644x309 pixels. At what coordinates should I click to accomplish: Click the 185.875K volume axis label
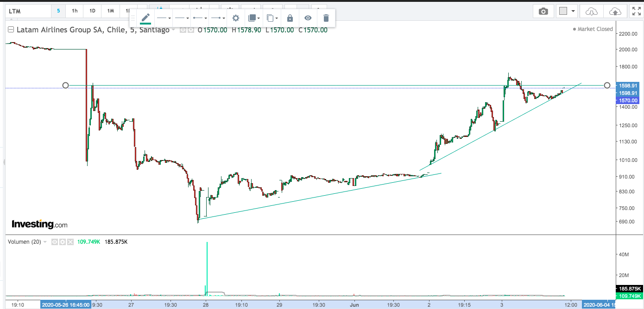click(630, 289)
